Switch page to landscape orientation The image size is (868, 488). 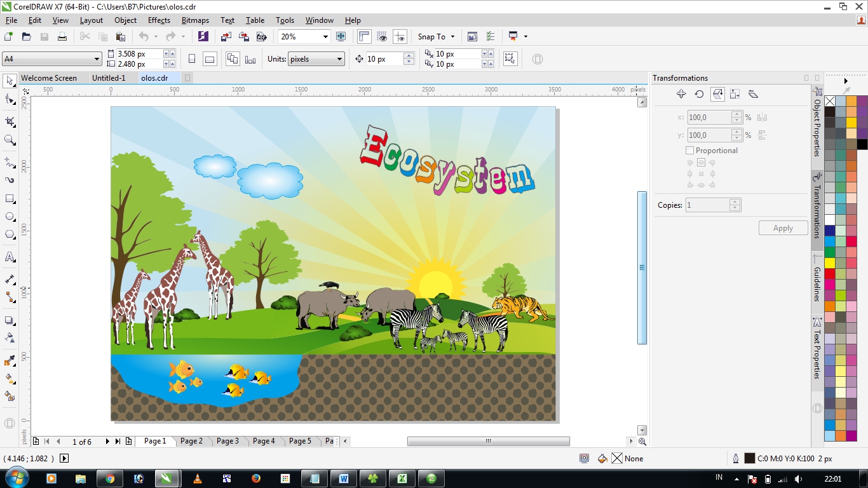pyautogui.click(x=209, y=58)
